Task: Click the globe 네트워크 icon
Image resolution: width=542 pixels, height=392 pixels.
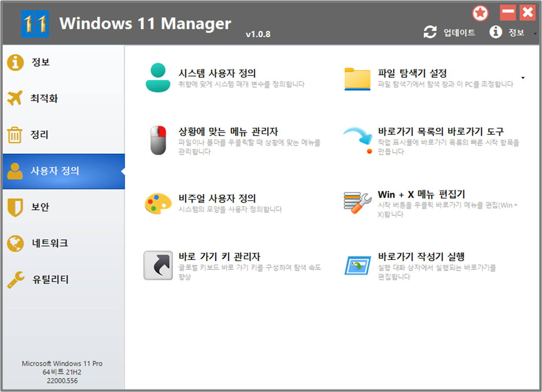Action: (x=15, y=243)
